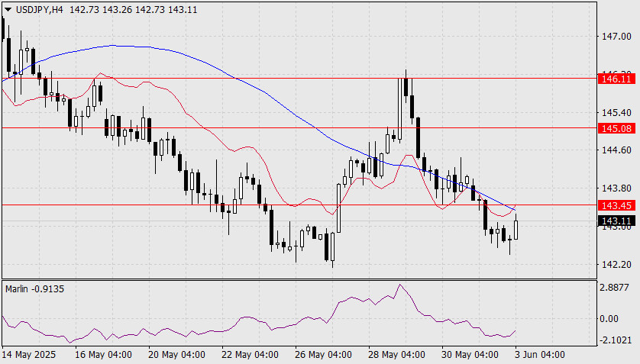This screenshot has height=364, width=640.
Task: Select the Marlin scale value 0.00
Action: pos(609,319)
